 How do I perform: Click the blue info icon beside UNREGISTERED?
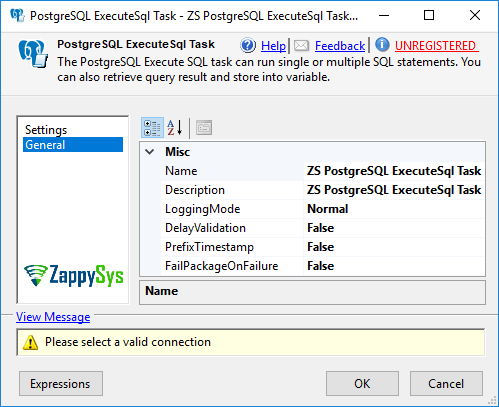(x=382, y=45)
